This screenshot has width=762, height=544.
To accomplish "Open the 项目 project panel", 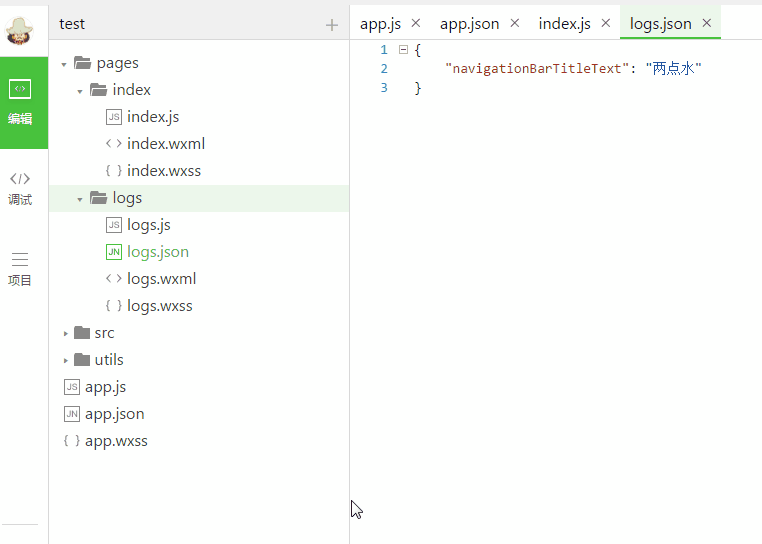I will click(20, 269).
